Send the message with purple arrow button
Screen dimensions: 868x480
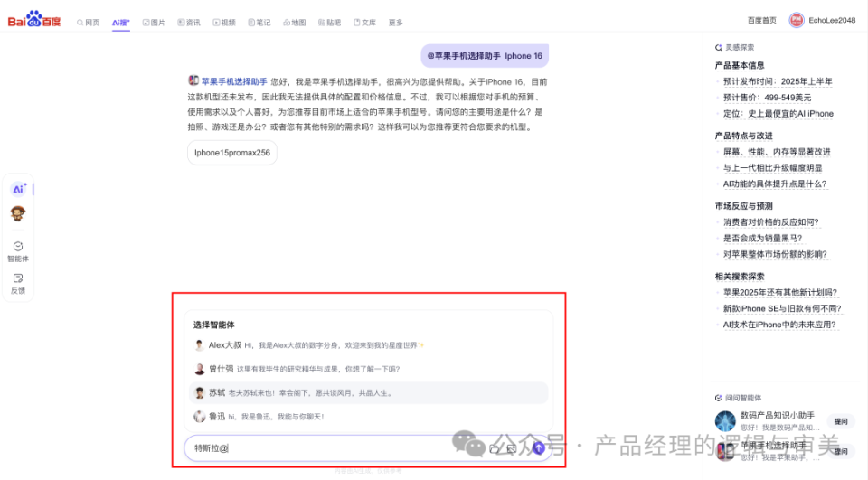coord(539,448)
